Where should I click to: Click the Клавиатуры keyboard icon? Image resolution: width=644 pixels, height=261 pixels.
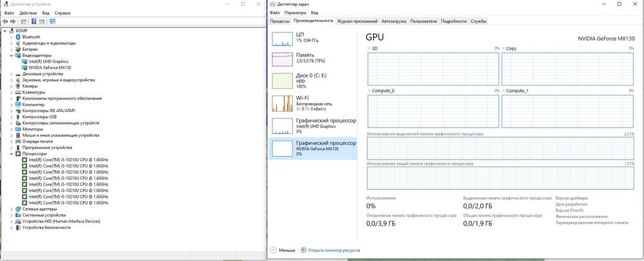point(18,93)
